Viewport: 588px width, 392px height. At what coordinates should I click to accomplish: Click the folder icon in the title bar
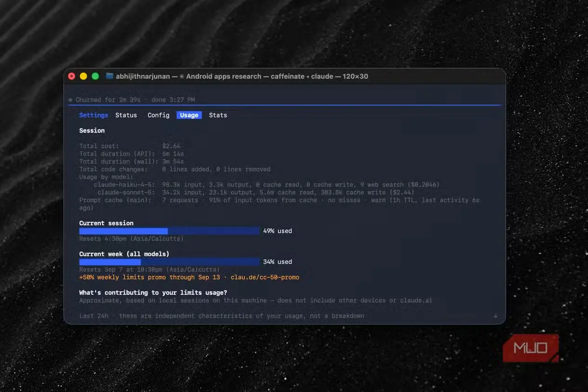(110, 76)
